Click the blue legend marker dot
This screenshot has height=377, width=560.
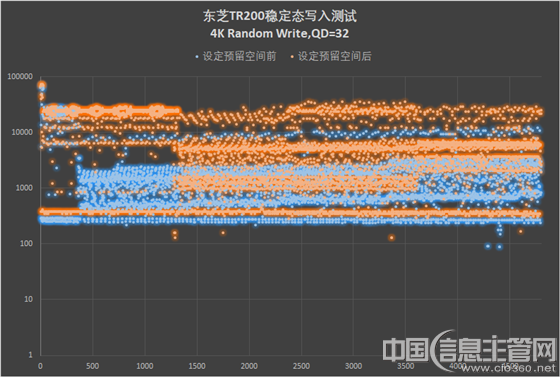point(197,57)
